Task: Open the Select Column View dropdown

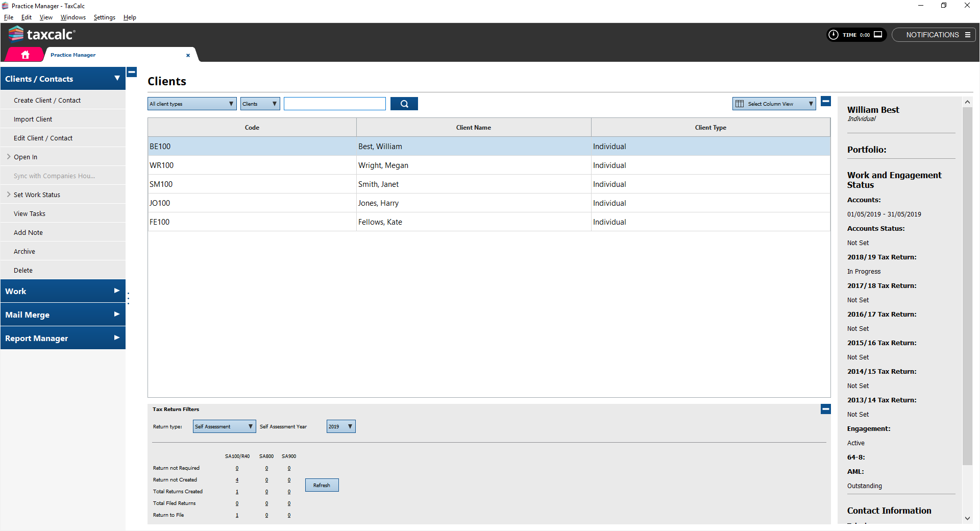Action: tap(774, 104)
